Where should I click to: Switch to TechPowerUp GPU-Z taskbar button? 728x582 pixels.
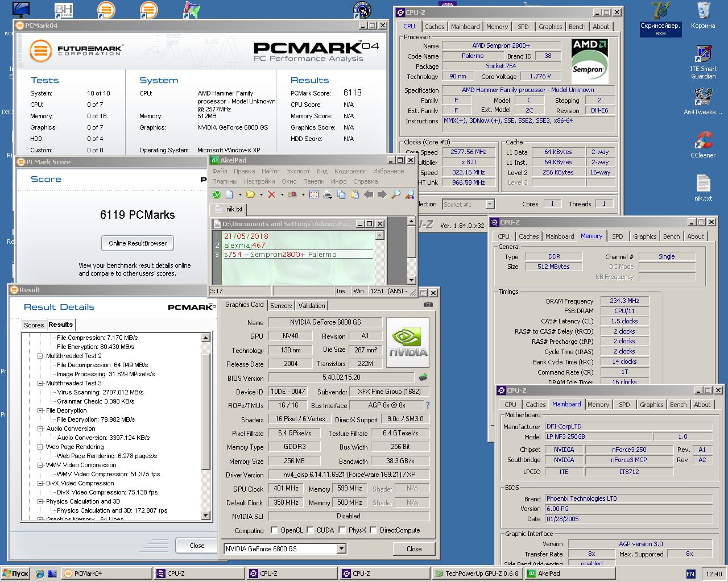(477, 573)
